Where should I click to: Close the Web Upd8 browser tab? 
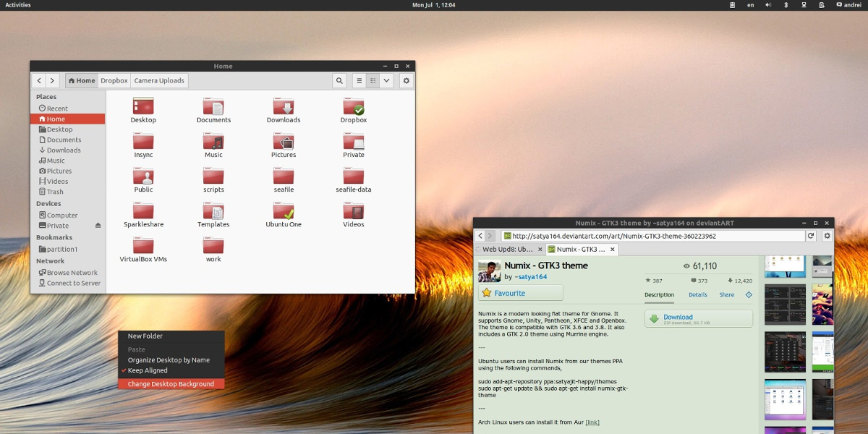(539, 250)
